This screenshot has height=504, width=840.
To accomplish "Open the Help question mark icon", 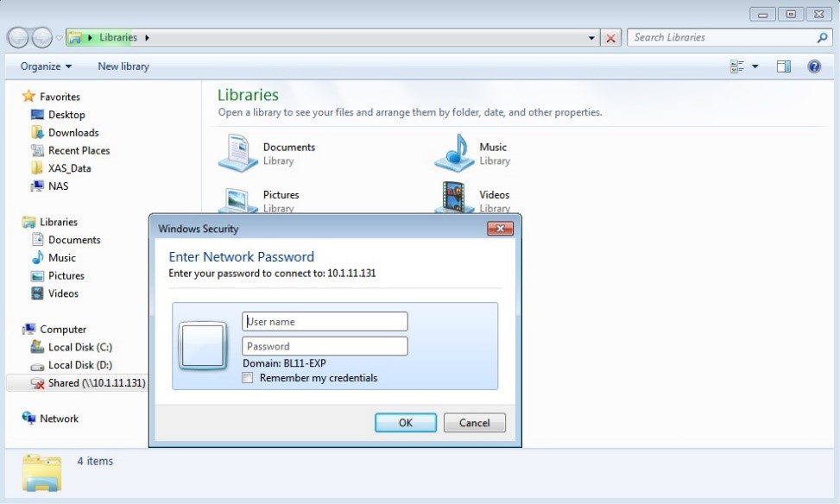I will [x=814, y=66].
